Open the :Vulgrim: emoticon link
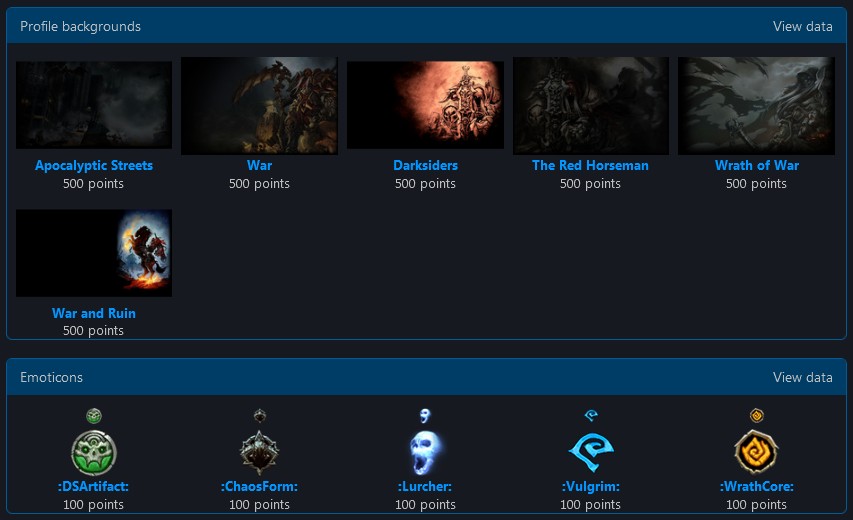The image size is (853, 520). [591, 486]
